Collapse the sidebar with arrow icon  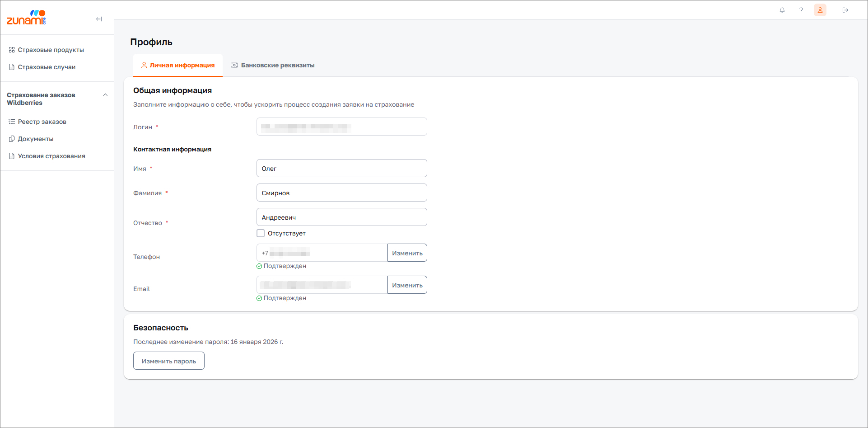point(99,19)
